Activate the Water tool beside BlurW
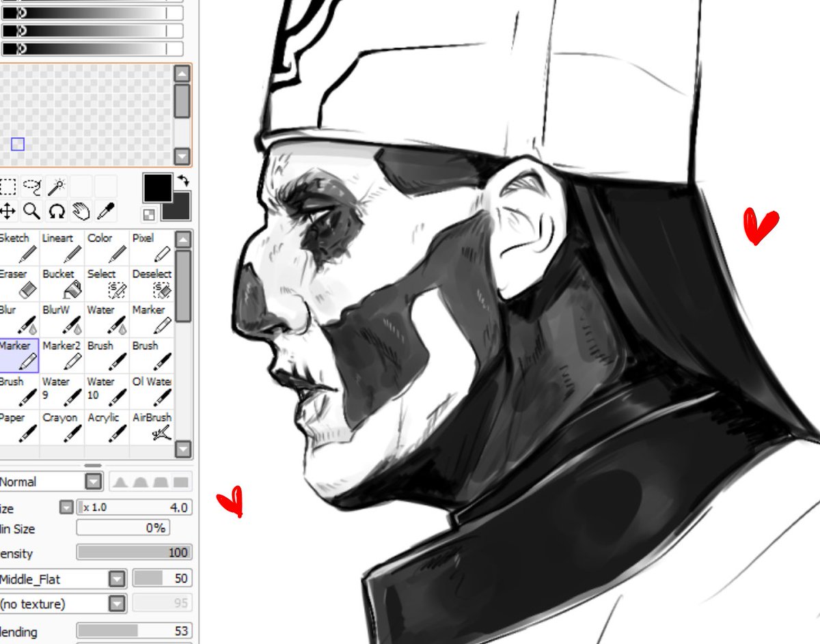This screenshot has height=644, width=820. click(x=106, y=320)
